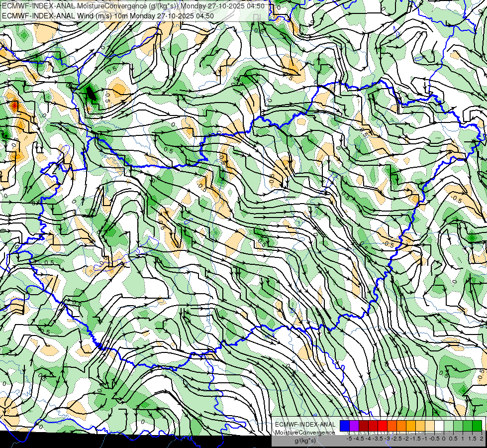This screenshot has height=448, width=487.
Task: Click the -4 tick label on the legend scale
Action: 368,439
